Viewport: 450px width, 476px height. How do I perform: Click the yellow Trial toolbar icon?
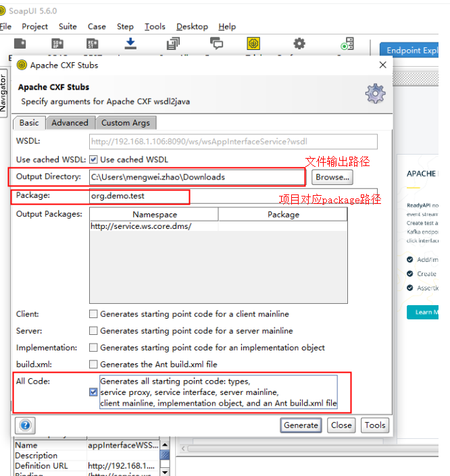pos(253,44)
